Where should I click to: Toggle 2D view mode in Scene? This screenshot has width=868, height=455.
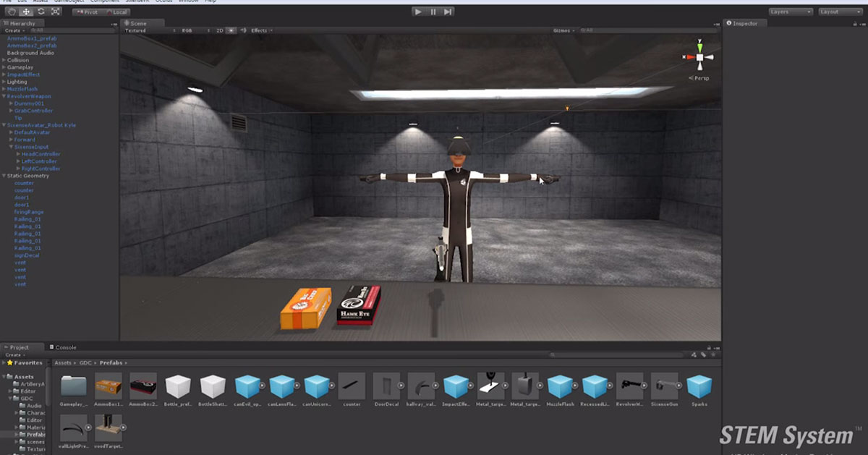click(x=220, y=31)
